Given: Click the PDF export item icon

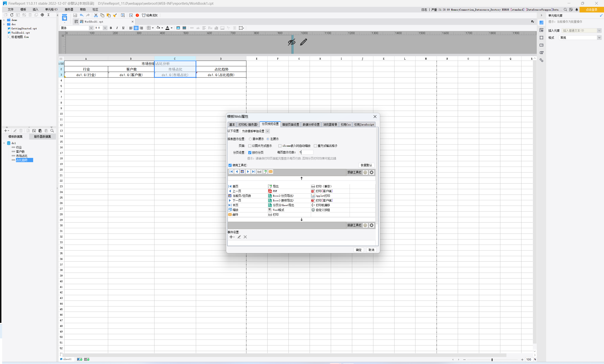Looking at the screenshot, I should tap(270, 191).
